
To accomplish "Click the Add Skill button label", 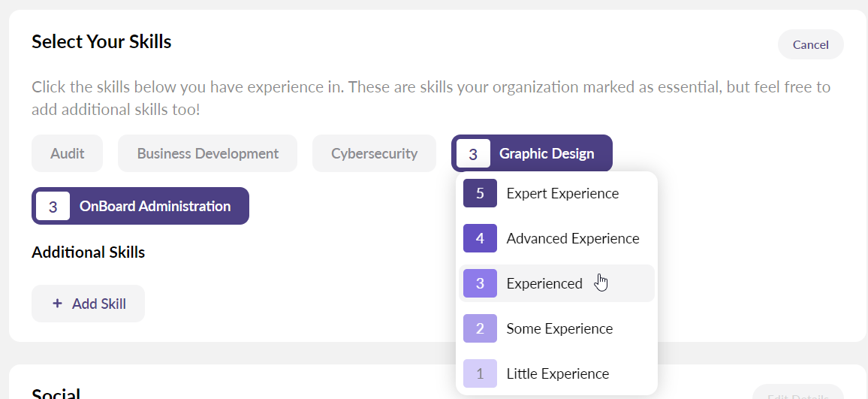I will (99, 304).
